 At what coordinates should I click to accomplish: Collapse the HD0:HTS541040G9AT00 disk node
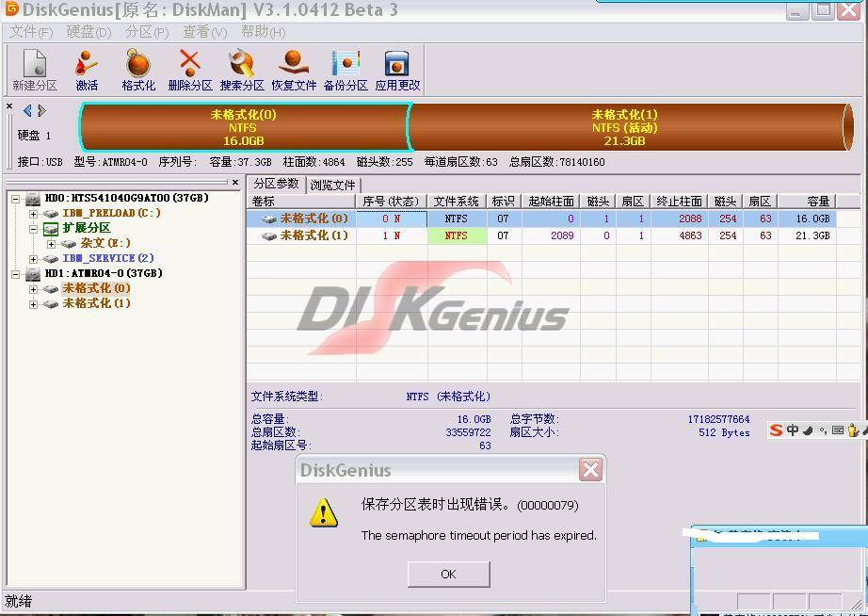tap(15, 199)
